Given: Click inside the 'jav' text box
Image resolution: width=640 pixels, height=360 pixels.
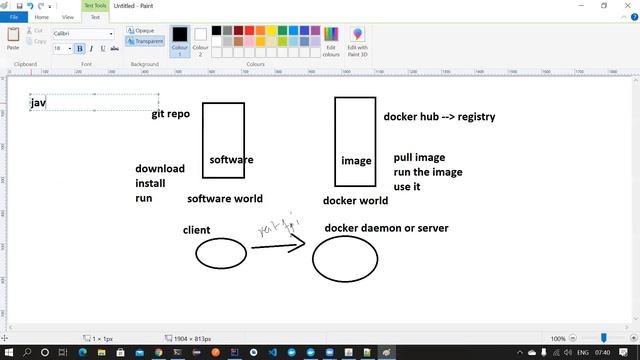Looking at the screenshot, I should click(x=94, y=102).
